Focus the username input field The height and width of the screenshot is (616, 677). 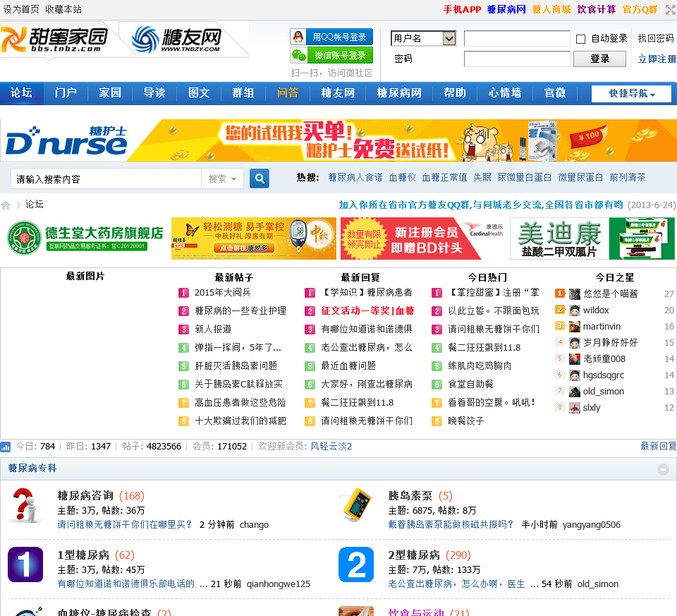click(x=517, y=38)
